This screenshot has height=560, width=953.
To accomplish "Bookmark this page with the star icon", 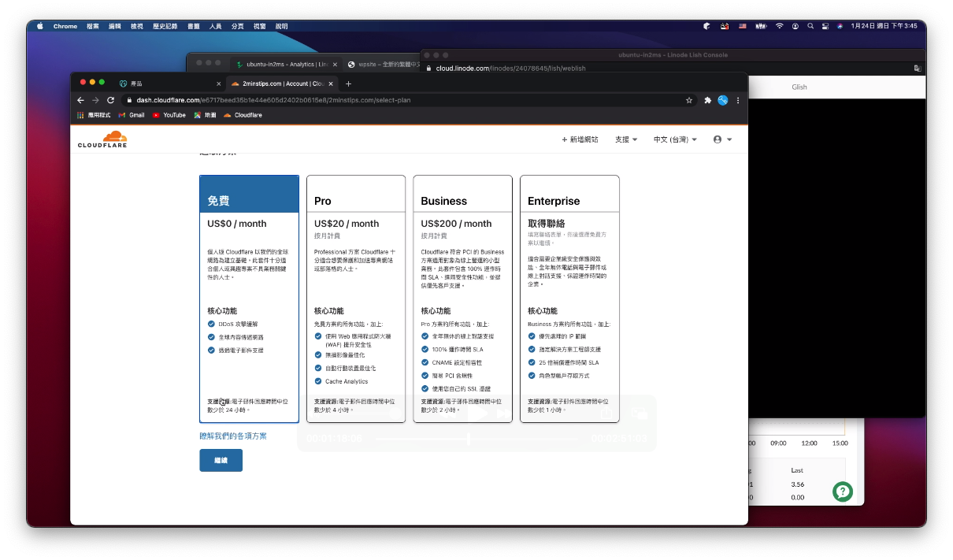I will tap(689, 100).
